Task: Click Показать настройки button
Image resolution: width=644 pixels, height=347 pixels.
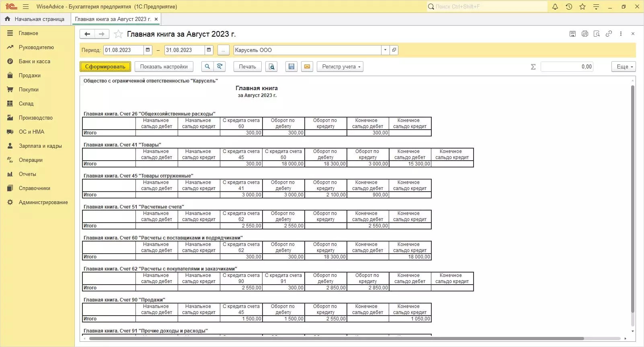Action: tap(164, 67)
